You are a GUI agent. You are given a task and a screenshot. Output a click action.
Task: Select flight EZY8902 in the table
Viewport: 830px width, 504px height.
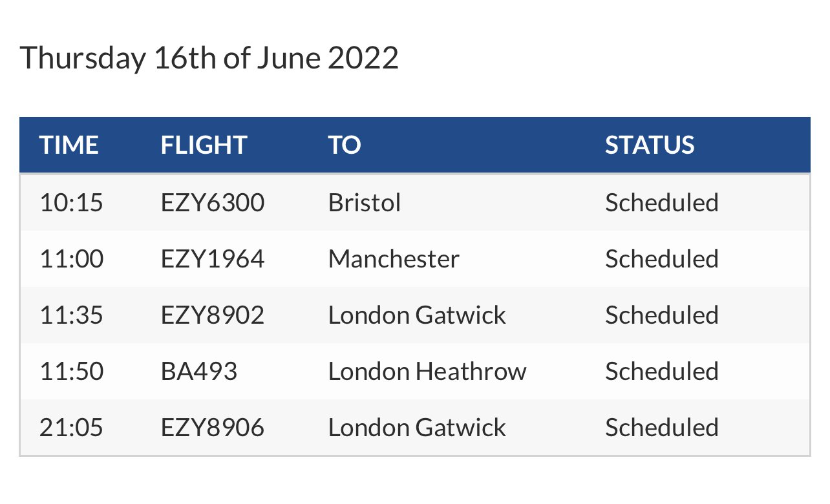[x=213, y=315]
